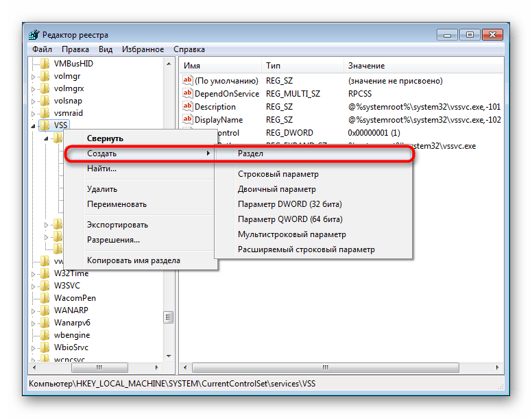Select Параметр DWORD (32 бита)
This screenshot has height=418, width=532.
click(x=313, y=204)
